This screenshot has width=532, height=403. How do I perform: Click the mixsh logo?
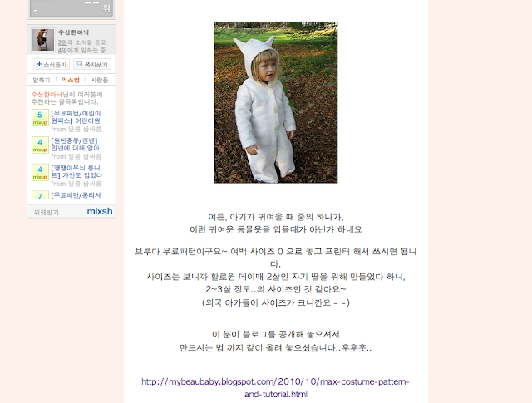100,211
